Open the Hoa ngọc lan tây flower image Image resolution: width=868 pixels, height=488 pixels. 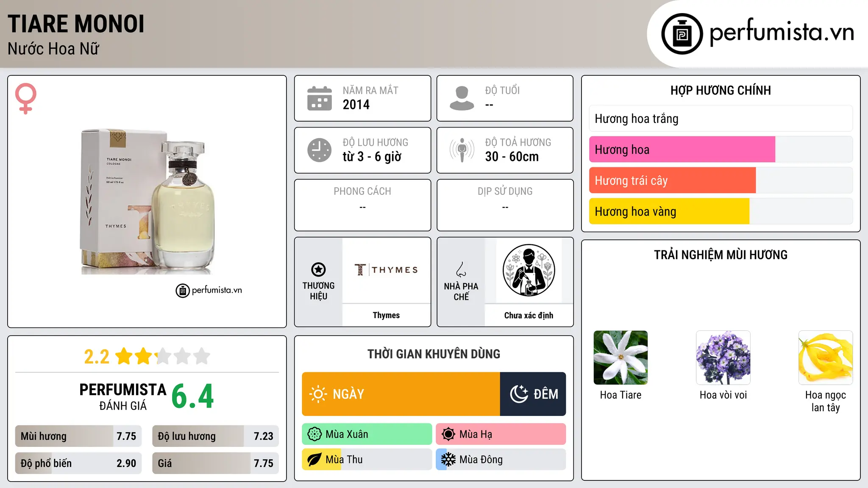point(826,358)
